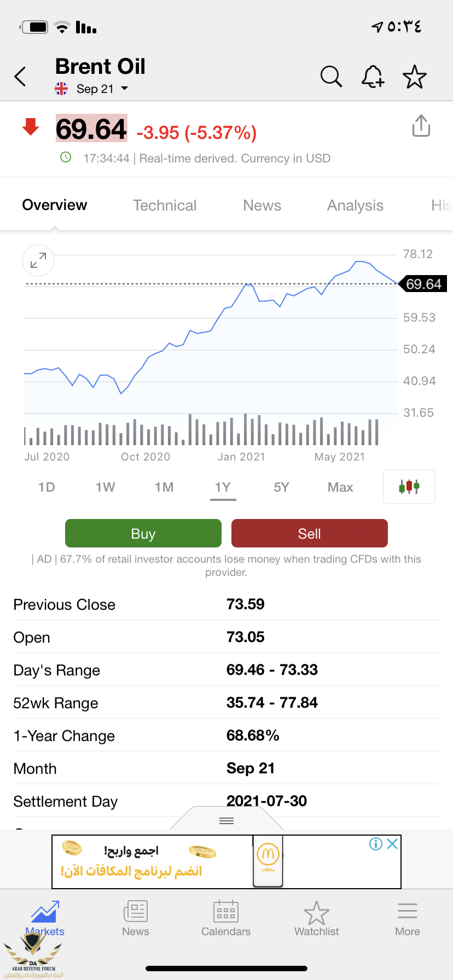453x980 pixels.
Task: Add price alert with bell icon
Action: (x=373, y=77)
